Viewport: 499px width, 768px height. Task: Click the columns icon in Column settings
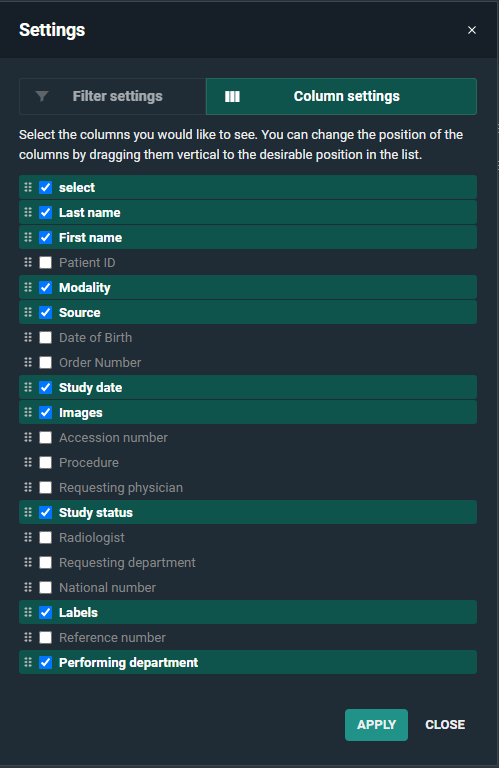click(x=232, y=96)
